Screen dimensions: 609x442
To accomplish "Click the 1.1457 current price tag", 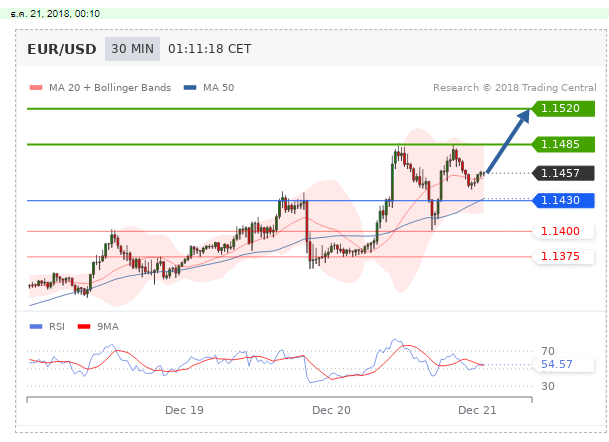I will [563, 173].
